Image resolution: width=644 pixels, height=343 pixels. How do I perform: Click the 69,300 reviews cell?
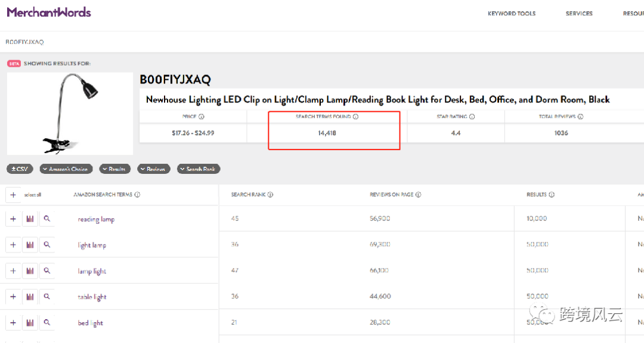point(380,244)
